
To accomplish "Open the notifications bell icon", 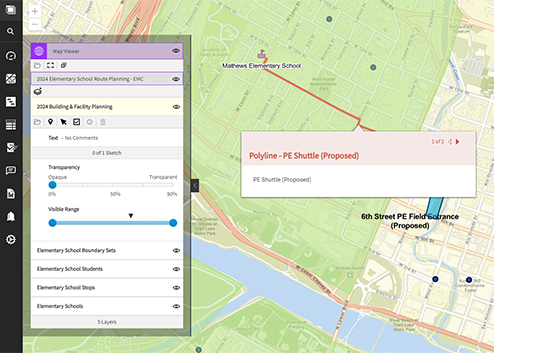I will 11,217.
